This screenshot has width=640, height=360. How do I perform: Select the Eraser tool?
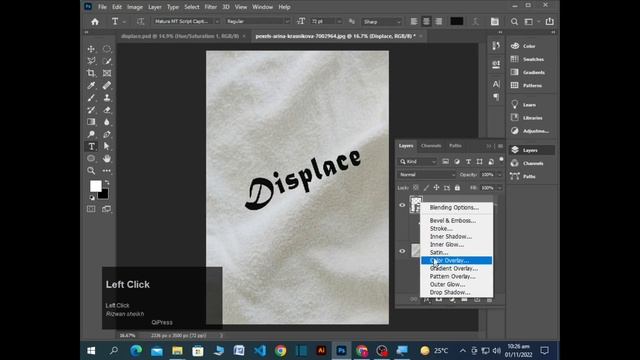(107, 110)
